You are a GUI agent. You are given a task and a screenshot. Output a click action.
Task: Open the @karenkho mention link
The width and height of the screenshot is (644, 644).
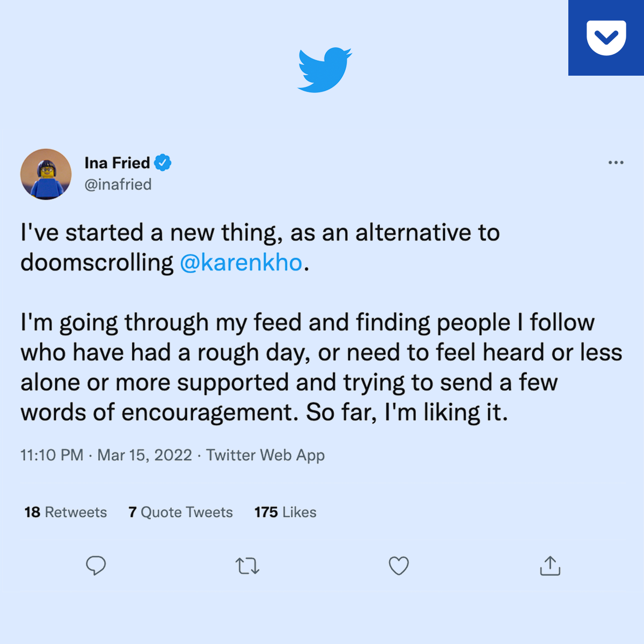click(241, 263)
